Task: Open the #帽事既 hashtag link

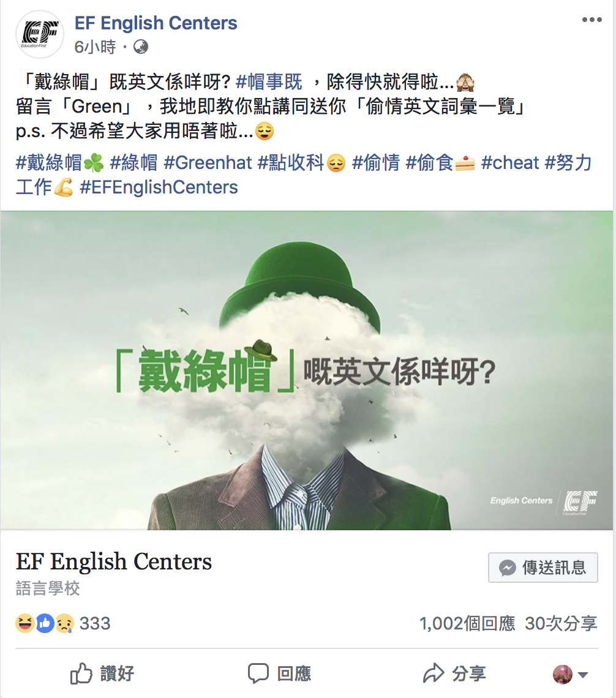Action: [x=269, y=82]
